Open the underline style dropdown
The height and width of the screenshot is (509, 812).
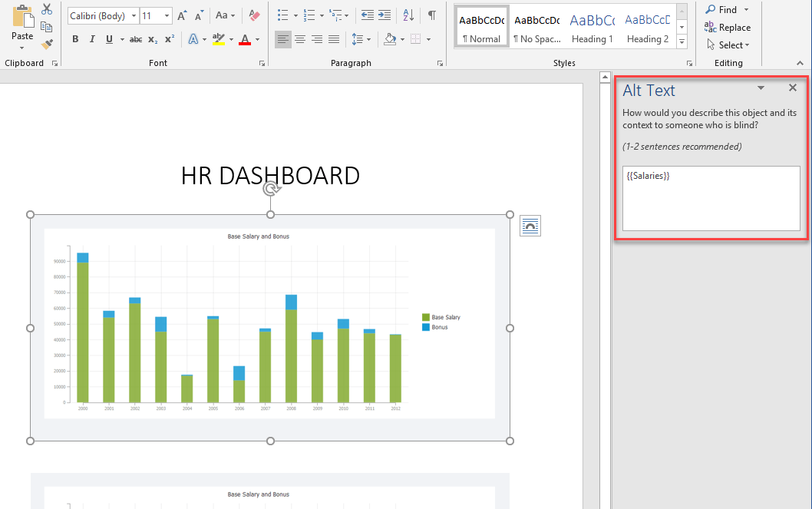[122, 39]
